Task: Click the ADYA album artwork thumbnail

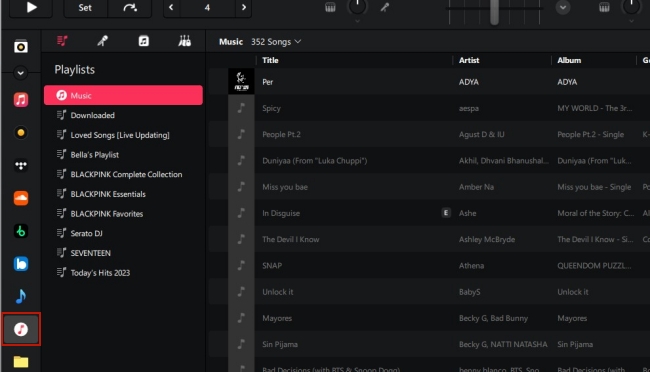Action: point(241,81)
